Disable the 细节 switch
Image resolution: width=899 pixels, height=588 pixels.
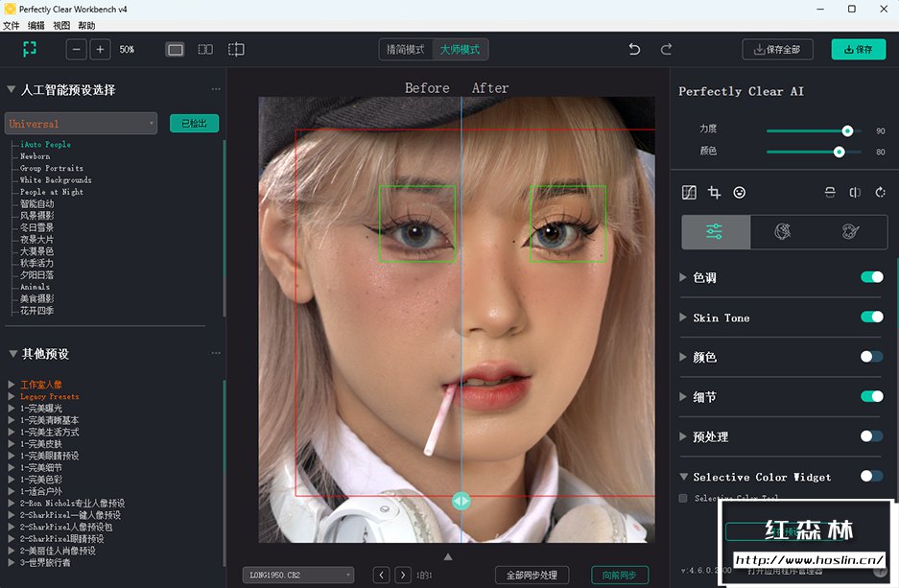871,396
